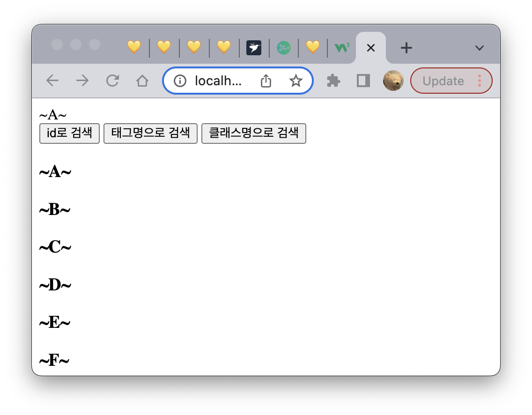Go back using the back arrow
This screenshot has height=415, width=532.
(52, 81)
